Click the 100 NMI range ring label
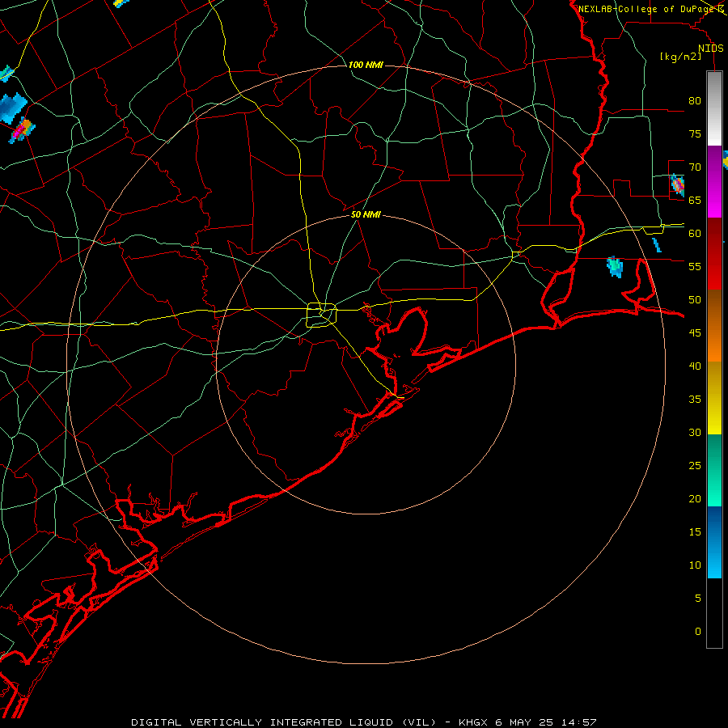 tap(366, 65)
